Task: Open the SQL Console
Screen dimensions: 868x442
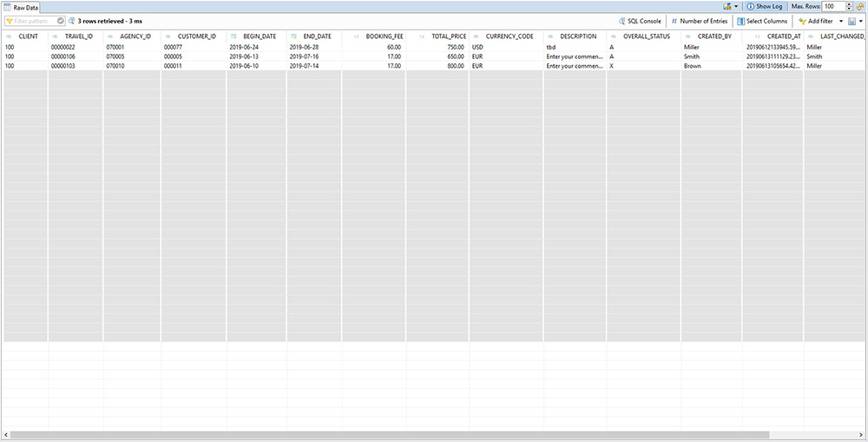Action: click(x=640, y=21)
